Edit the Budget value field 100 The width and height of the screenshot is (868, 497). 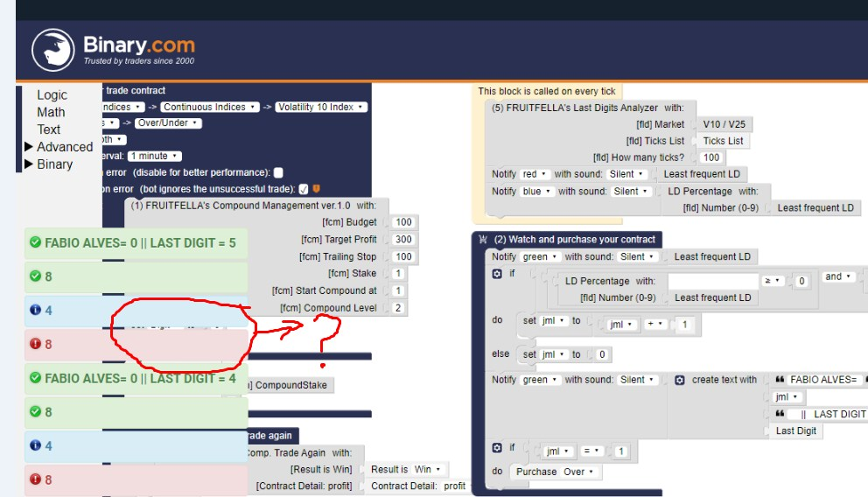tap(403, 222)
